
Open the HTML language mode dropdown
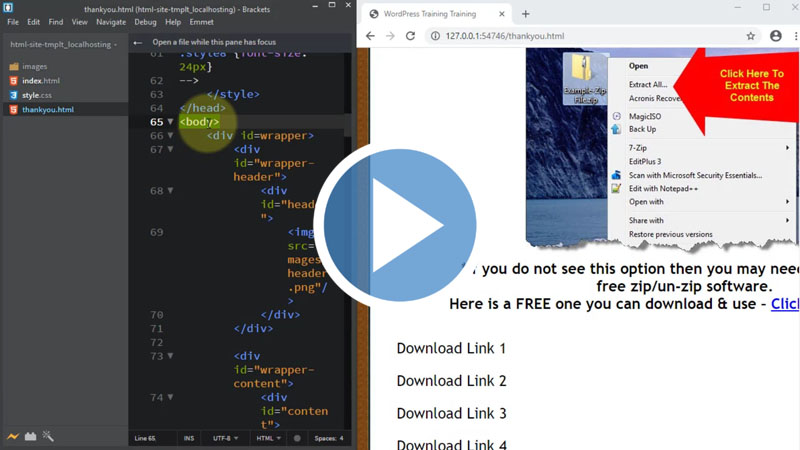[x=267, y=438]
